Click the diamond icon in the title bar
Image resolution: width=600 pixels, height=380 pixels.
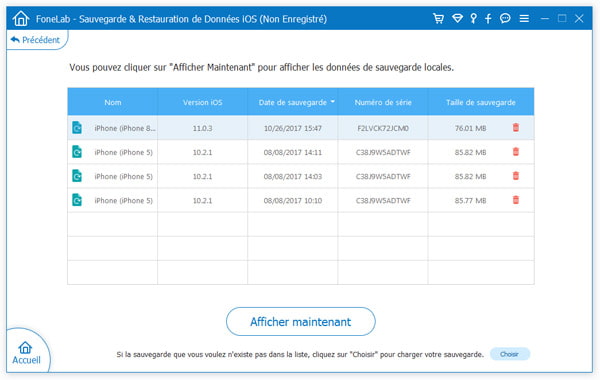click(457, 18)
